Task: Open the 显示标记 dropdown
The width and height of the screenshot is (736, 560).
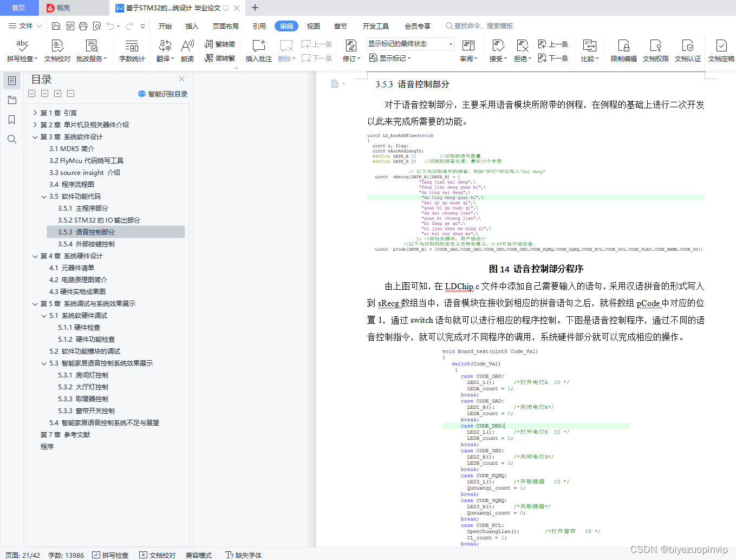Action: coord(390,58)
